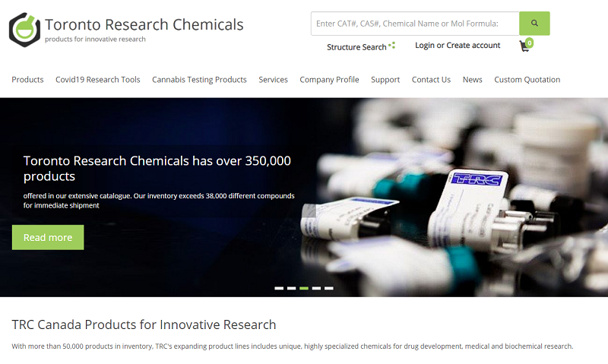Expand the Services menu

click(273, 79)
